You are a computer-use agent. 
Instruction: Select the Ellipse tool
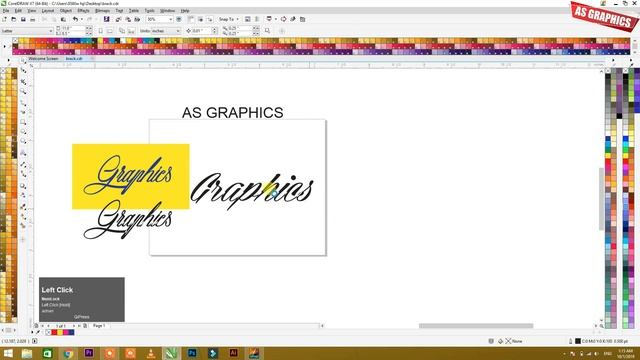tap(23, 131)
